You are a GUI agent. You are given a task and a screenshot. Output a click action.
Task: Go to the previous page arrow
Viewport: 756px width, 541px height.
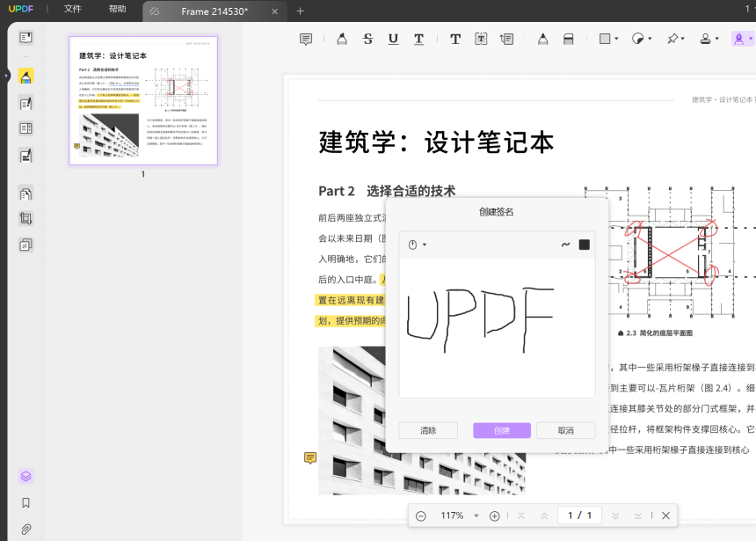(544, 515)
